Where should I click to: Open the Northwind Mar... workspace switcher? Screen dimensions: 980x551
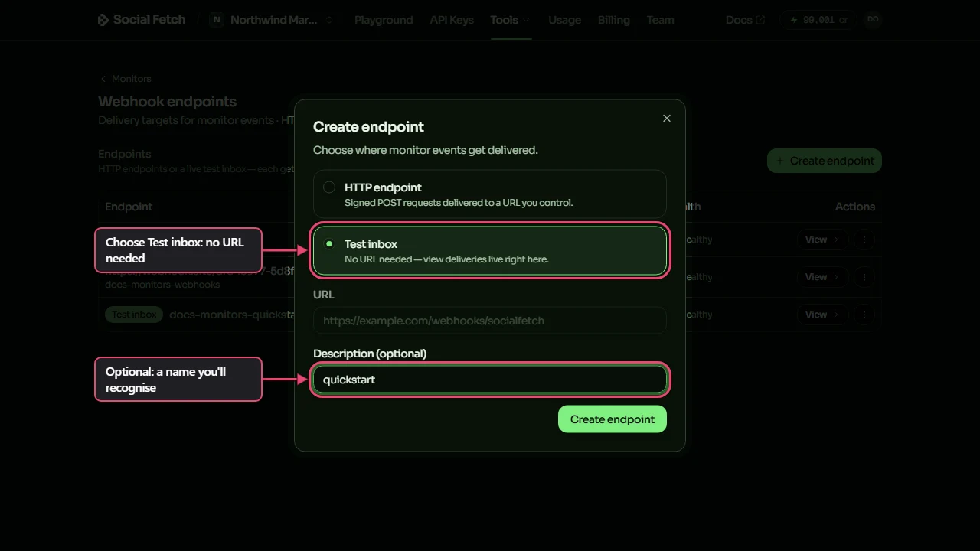(x=272, y=20)
